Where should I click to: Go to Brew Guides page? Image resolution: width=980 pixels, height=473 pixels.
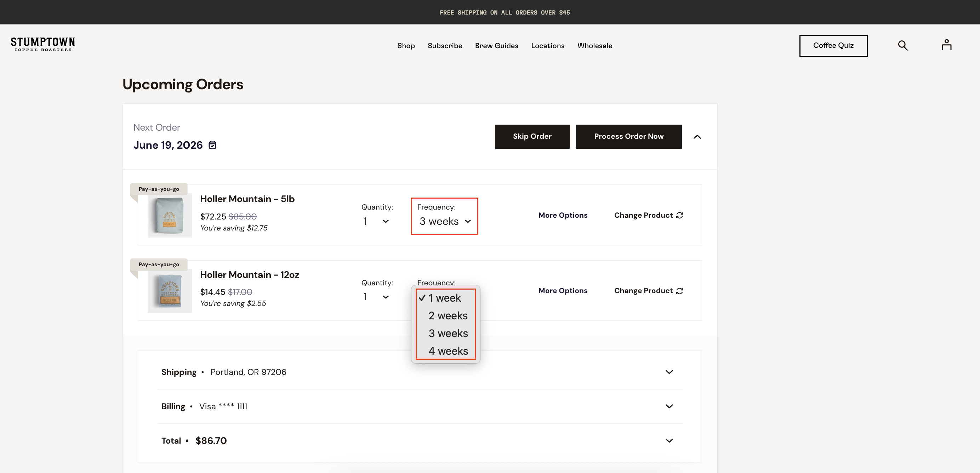(496, 46)
